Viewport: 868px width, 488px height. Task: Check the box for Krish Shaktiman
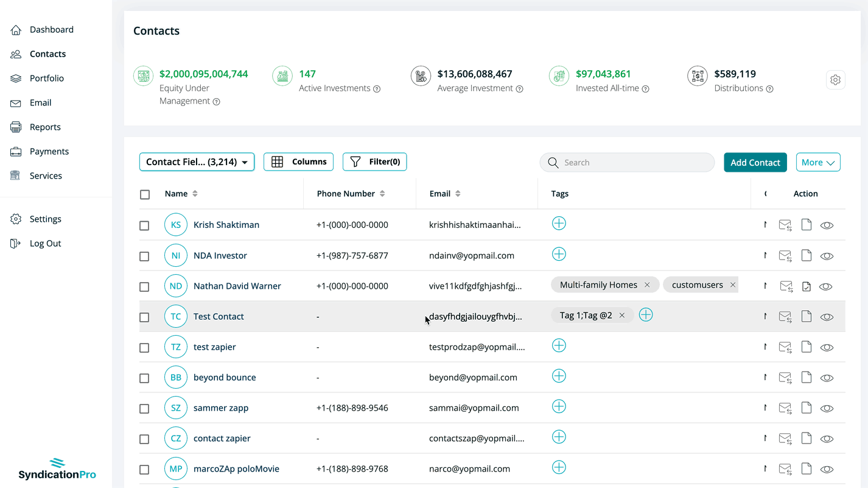point(144,225)
